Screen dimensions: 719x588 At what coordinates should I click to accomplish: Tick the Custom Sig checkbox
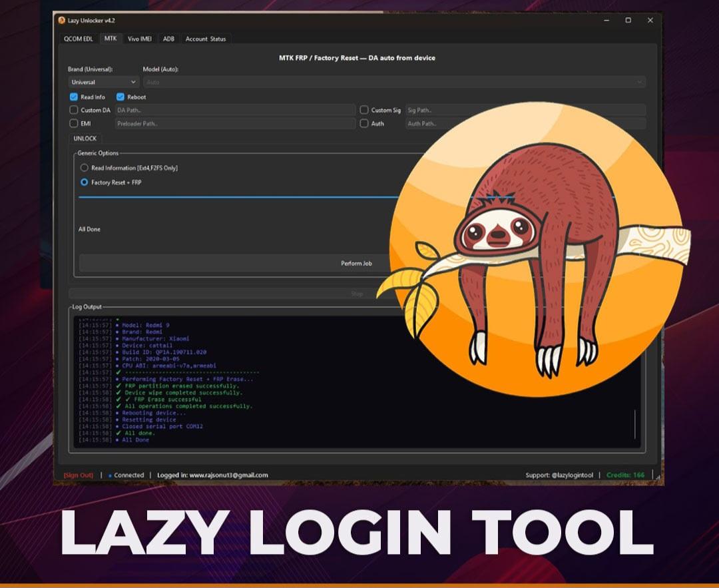pos(364,110)
